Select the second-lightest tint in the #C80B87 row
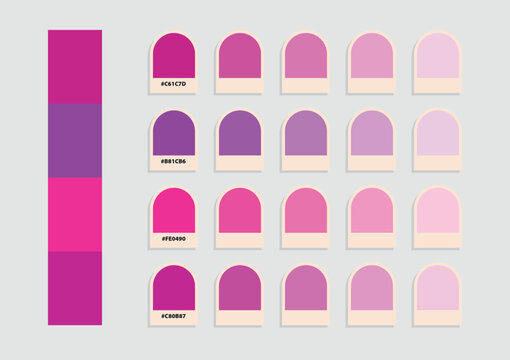Screen dimensions: 510x360 point(372,287)
